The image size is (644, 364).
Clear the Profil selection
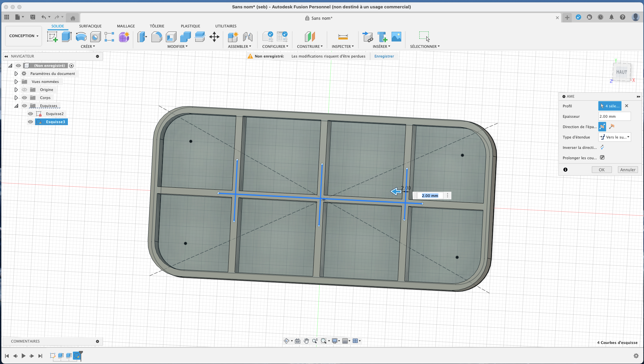pos(627,106)
